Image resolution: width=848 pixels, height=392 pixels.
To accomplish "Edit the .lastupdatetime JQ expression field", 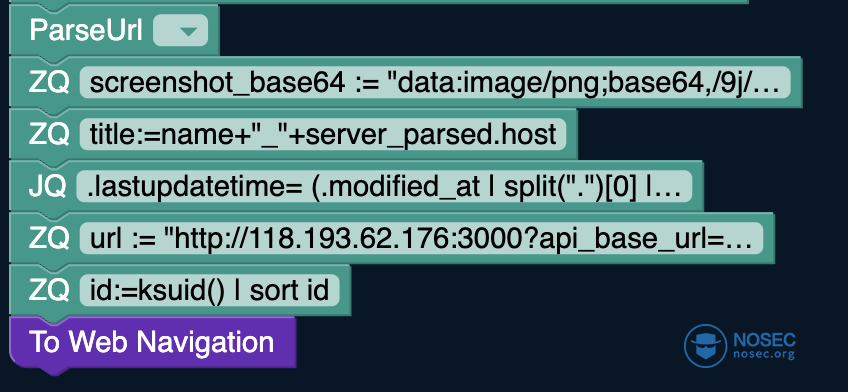I will pyautogui.click(x=385, y=187).
